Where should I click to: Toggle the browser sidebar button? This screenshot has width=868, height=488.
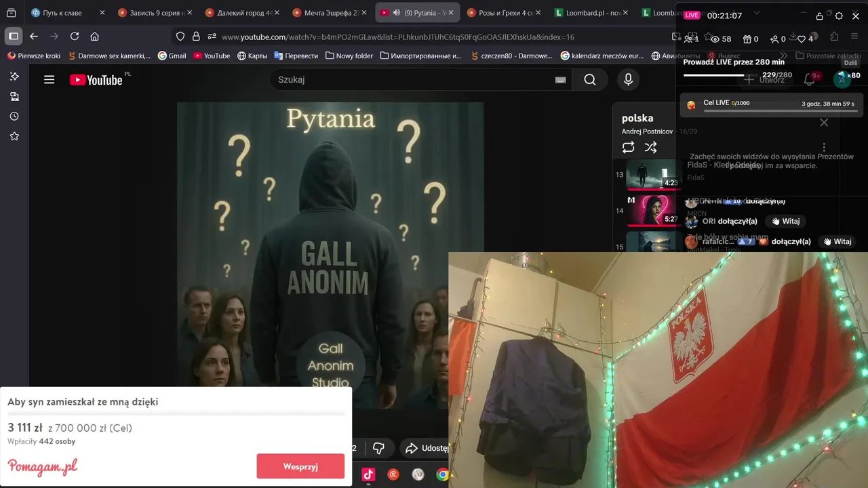pyautogui.click(x=13, y=37)
